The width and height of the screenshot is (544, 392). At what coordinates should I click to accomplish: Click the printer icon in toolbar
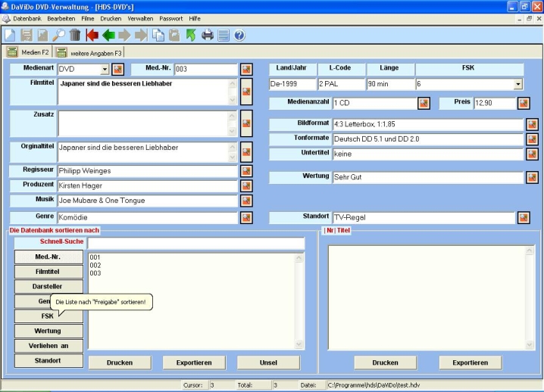pyautogui.click(x=207, y=35)
